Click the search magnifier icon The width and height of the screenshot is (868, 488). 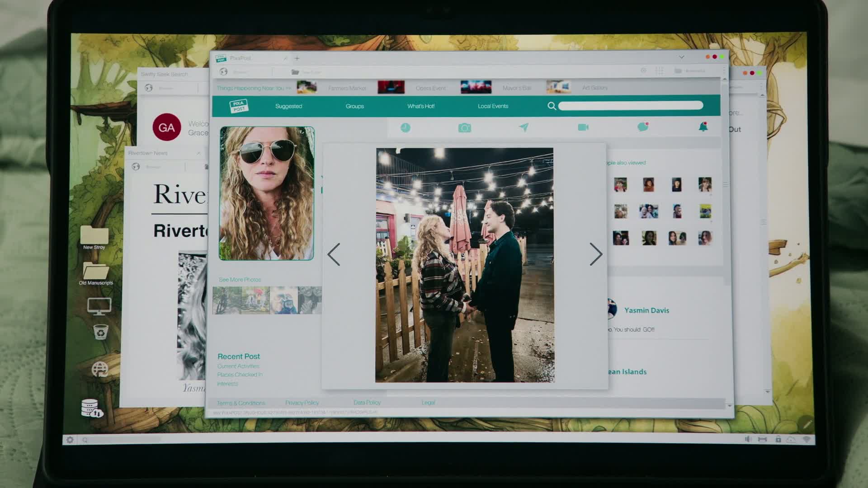pos(552,106)
